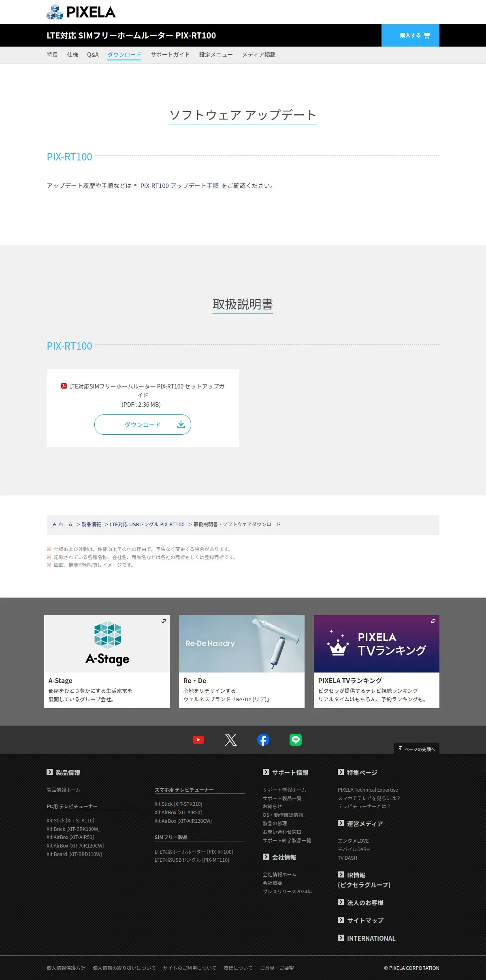
Task: Click the download arrow icon in button
Action: pyautogui.click(x=181, y=424)
